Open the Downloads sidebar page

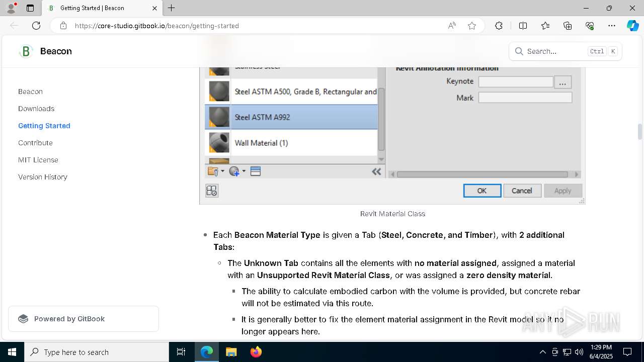[36, 109]
